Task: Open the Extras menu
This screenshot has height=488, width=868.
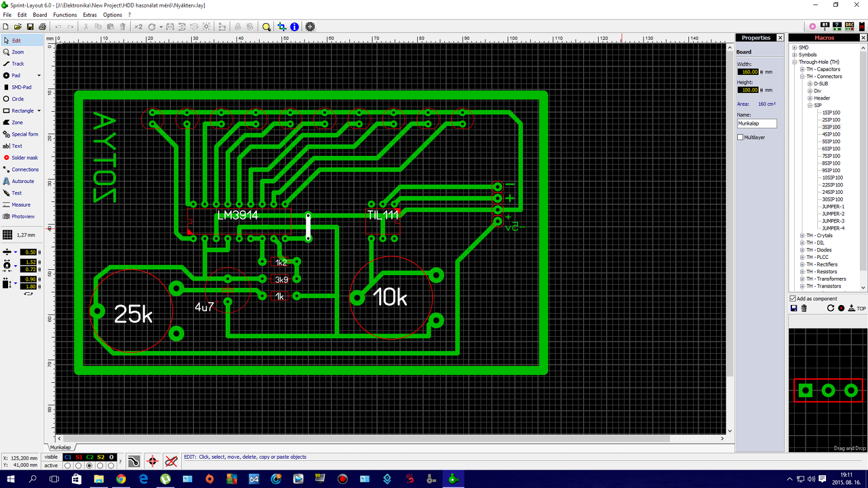Action: click(90, 15)
